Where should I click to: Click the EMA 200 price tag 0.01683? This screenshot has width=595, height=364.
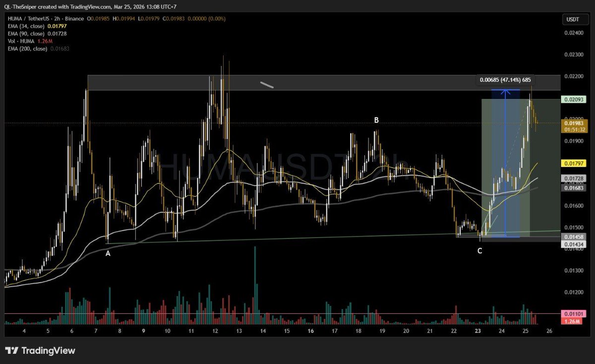(574, 187)
